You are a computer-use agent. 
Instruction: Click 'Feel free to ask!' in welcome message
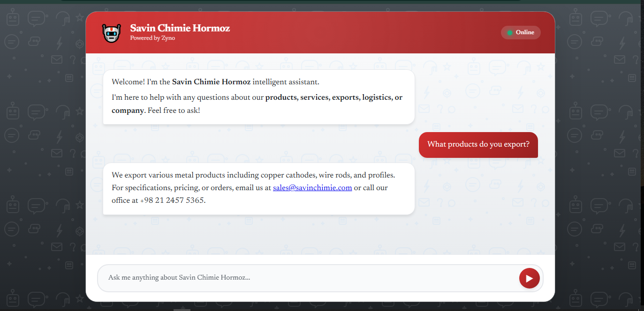pyautogui.click(x=174, y=111)
